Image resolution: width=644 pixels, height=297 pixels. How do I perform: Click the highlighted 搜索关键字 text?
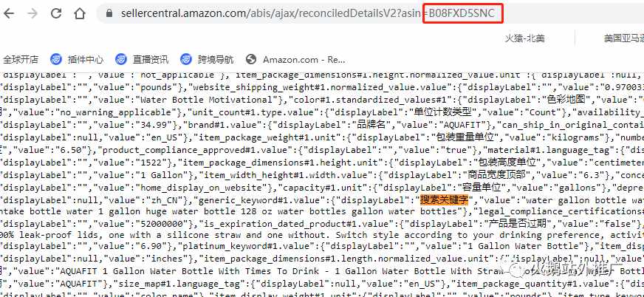point(444,200)
